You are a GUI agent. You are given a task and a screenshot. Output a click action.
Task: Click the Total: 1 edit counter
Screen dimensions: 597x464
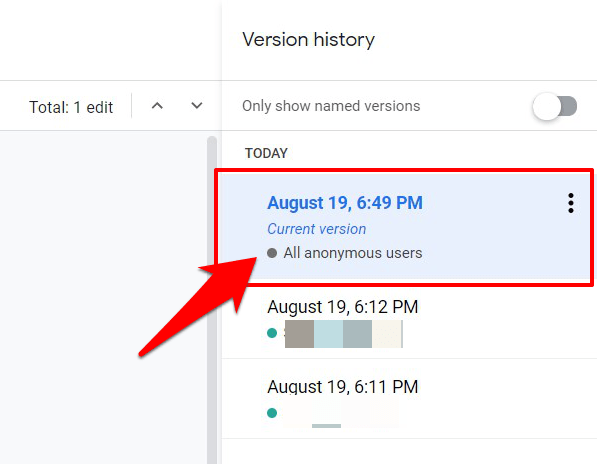71,107
